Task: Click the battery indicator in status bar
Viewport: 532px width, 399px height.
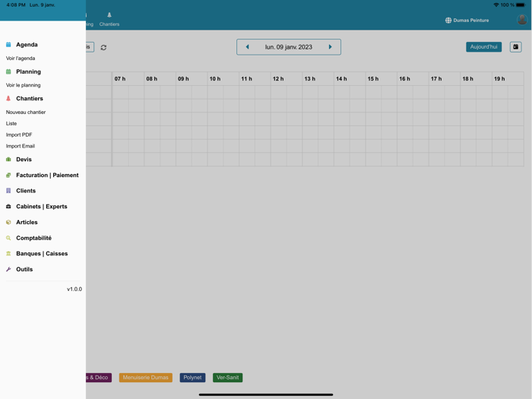Action: coord(521,5)
